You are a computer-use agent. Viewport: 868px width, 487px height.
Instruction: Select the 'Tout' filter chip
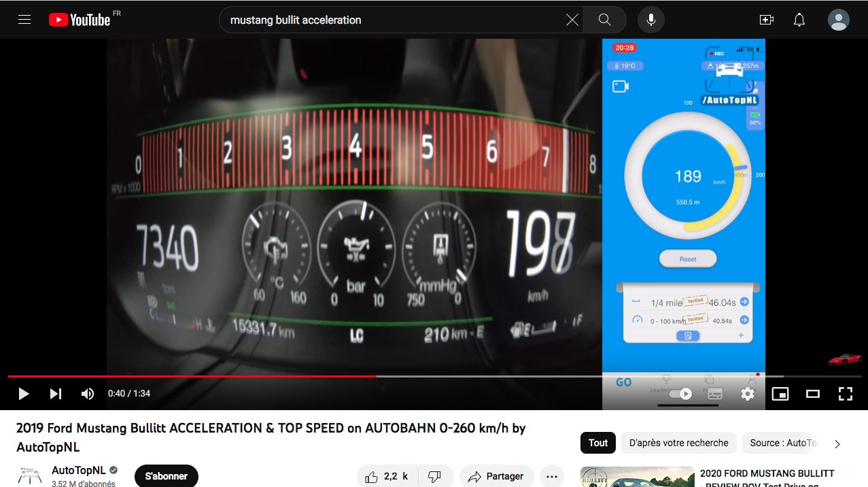(598, 443)
